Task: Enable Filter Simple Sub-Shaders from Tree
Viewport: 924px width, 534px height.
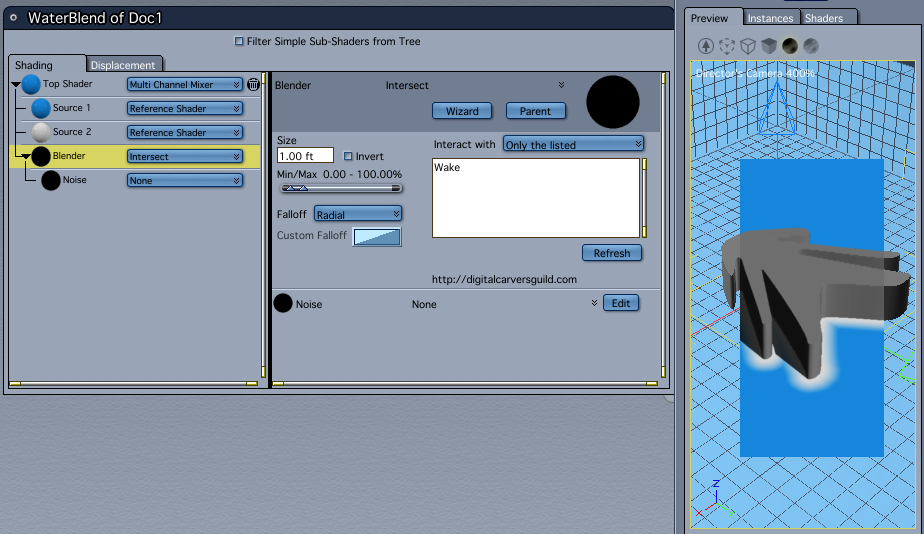Action: pos(239,42)
